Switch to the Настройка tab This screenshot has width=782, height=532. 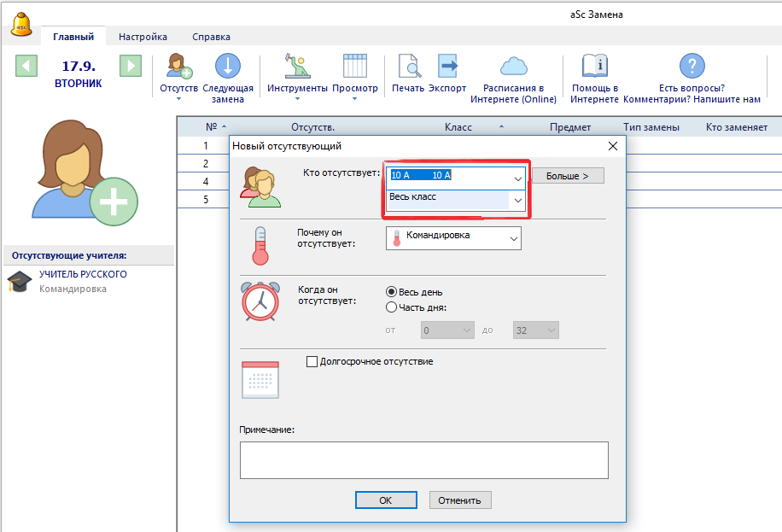[143, 37]
